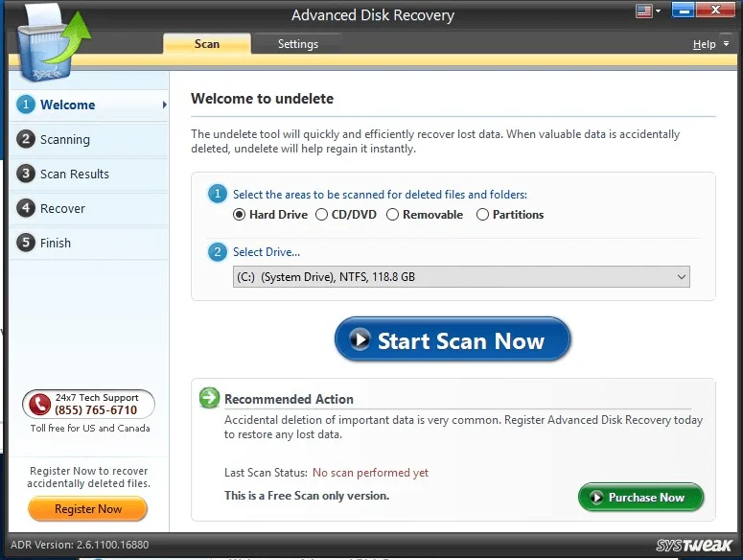Click the (855) 765-6710 support number
743x560 pixels.
96,410
